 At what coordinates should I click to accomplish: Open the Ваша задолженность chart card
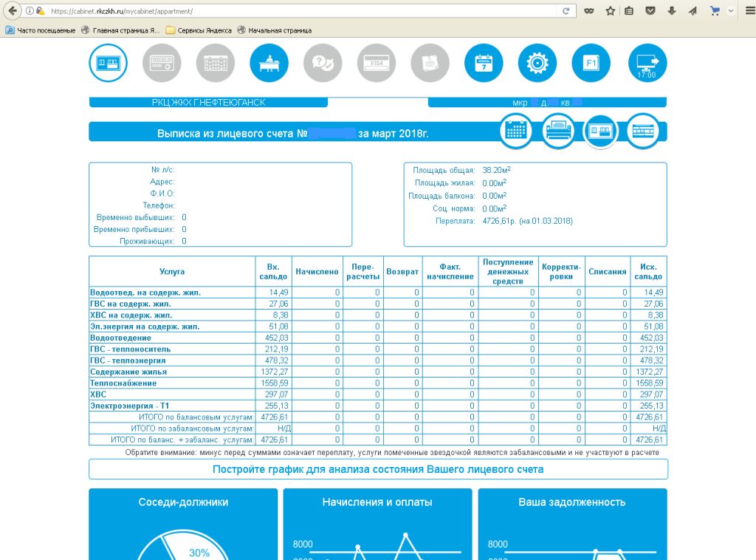point(572,525)
